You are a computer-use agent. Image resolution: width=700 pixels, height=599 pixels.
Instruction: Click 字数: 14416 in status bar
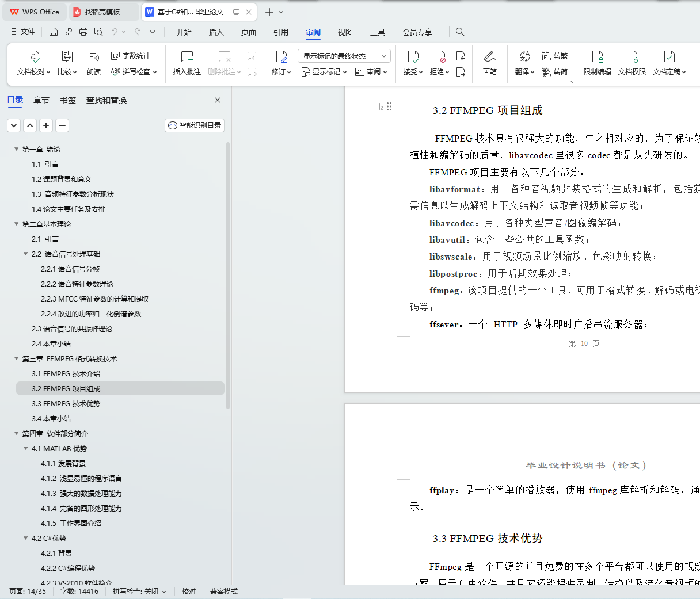[x=79, y=592]
